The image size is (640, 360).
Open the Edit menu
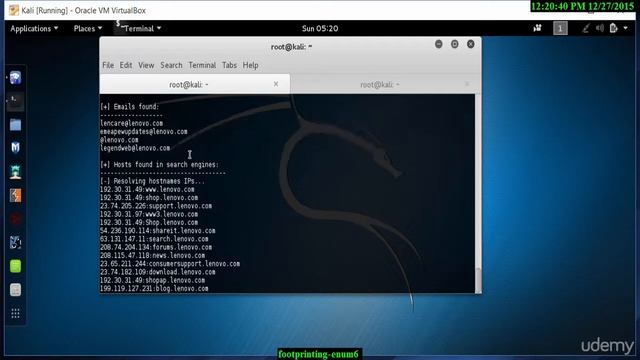click(x=126, y=65)
